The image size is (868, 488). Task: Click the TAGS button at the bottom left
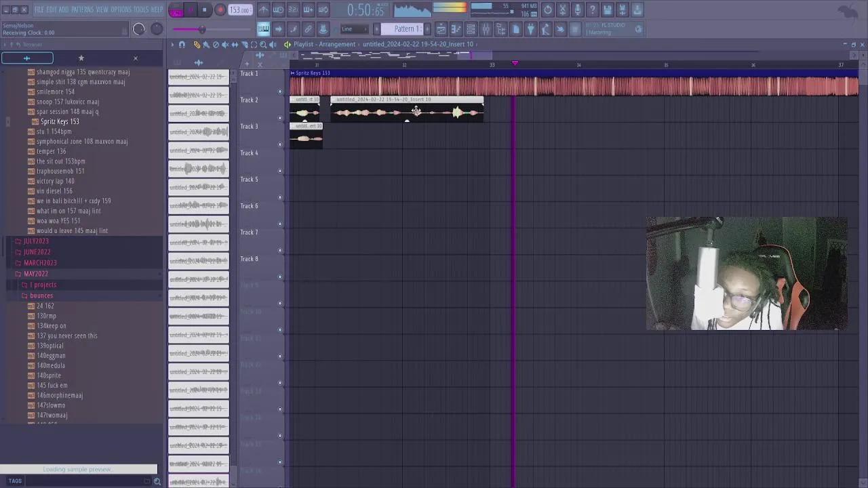pos(15,481)
